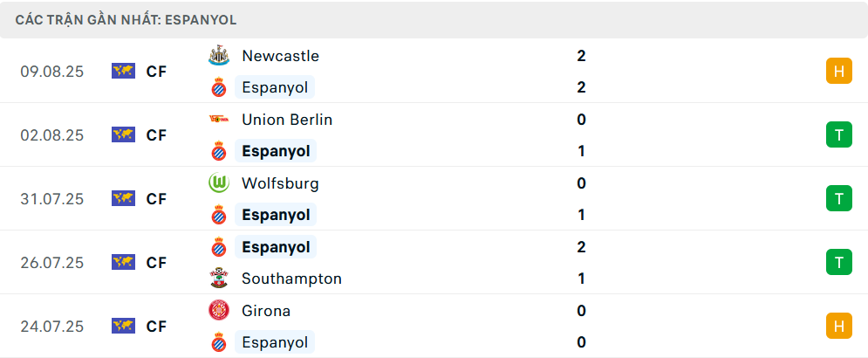The image size is (868, 358).
Task: Click the 'Các trận gần nhất: Espanyol' header
Action: [126, 19]
